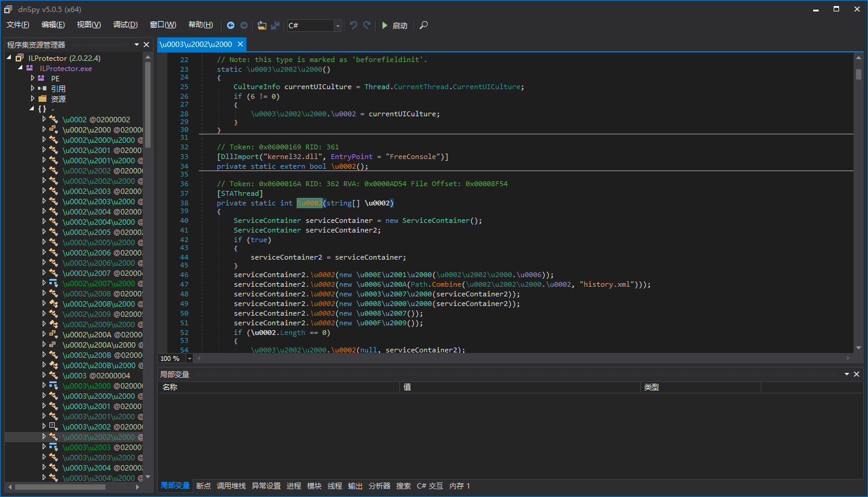The width and height of the screenshot is (868, 497).
Task: Click the Undo arrow icon
Action: (354, 25)
